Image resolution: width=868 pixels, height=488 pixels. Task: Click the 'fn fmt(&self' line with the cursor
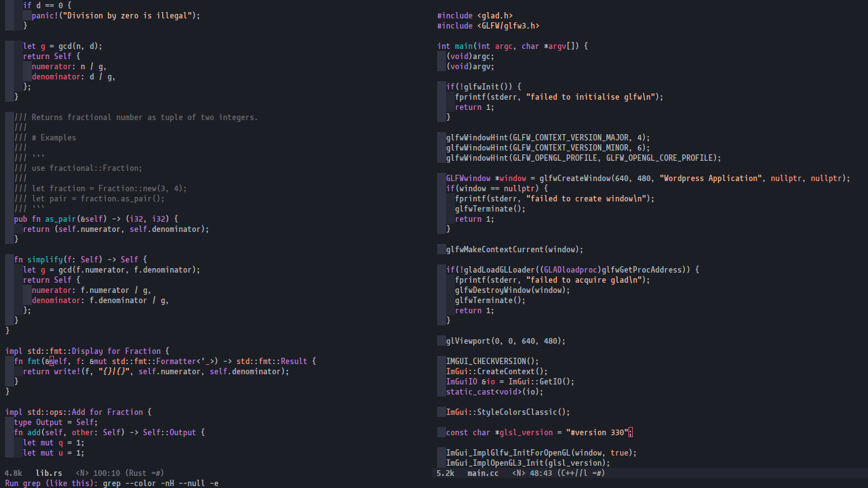click(165, 362)
